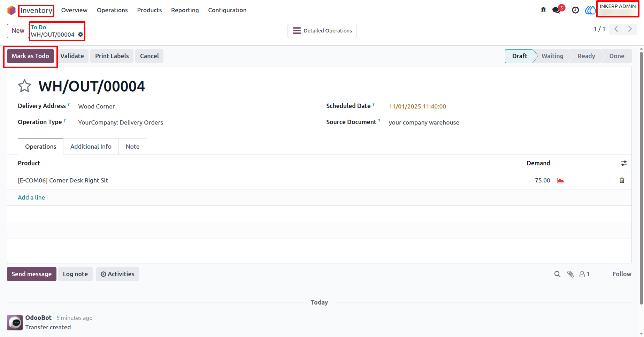Image resolution: width=644 pixels, height=337 pixels.
Task: Click the Mark as Todo button
Action: [x=30, y=56]
